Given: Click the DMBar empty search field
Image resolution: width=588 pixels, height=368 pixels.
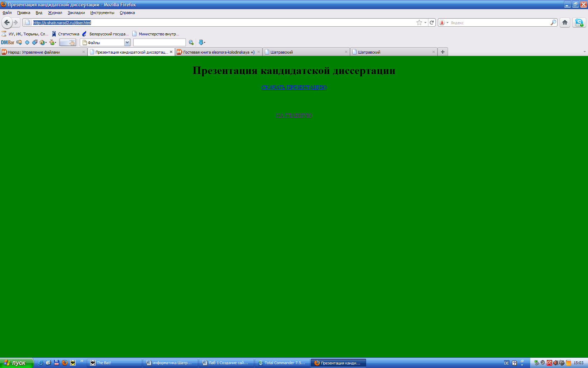Looking at the screenshot, I should pos(159,42).
